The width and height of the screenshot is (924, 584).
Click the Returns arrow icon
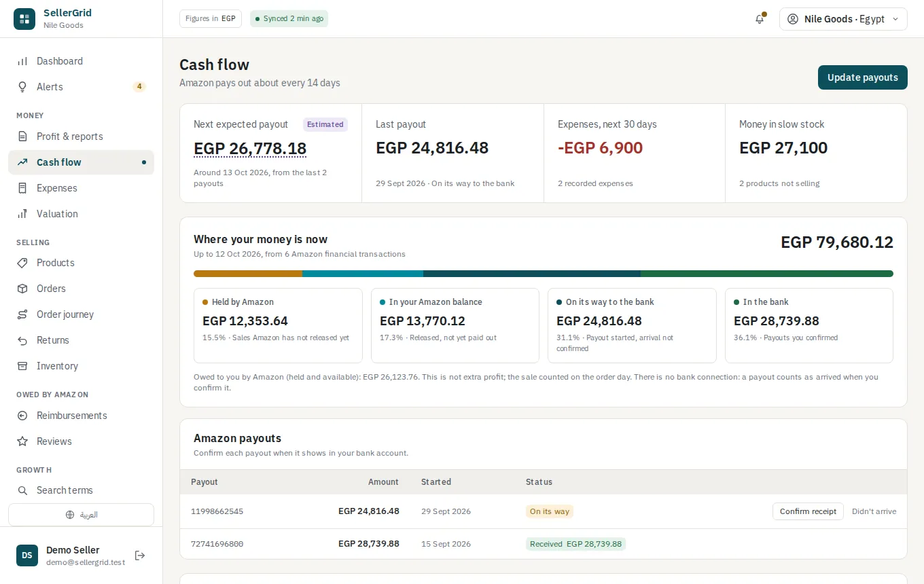coord(22,340)
